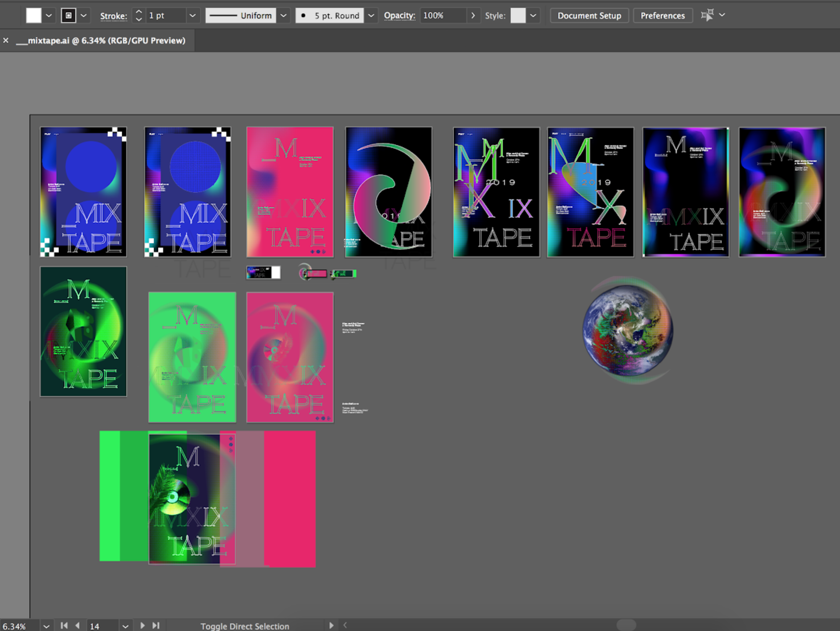Image resolution: width=840 pixels, height=631 pixels.
Task: Open the zoom level dropdown
Action: pos(46,626)
